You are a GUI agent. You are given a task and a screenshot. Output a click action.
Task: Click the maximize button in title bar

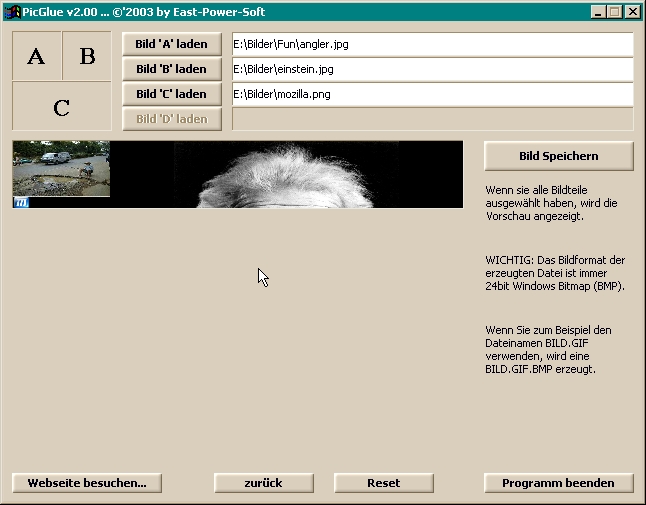(615, 12)
